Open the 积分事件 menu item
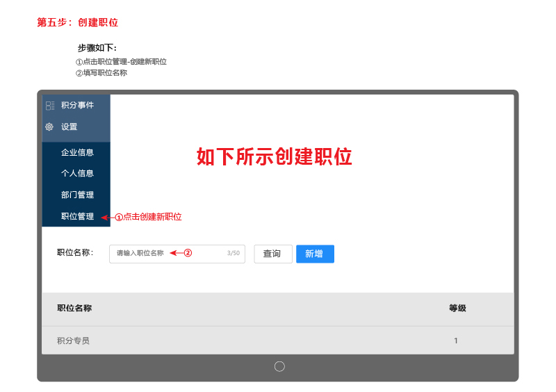The image size is (556, 392). [x=76, y=106]
